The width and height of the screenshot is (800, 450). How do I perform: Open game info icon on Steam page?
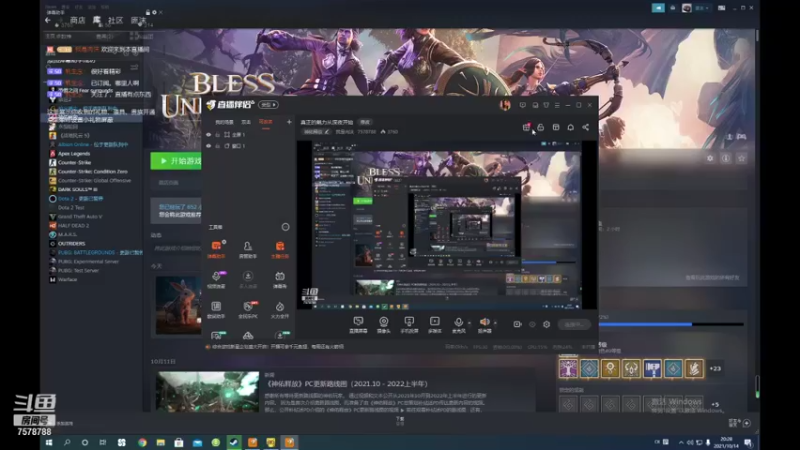coord(726,158)
